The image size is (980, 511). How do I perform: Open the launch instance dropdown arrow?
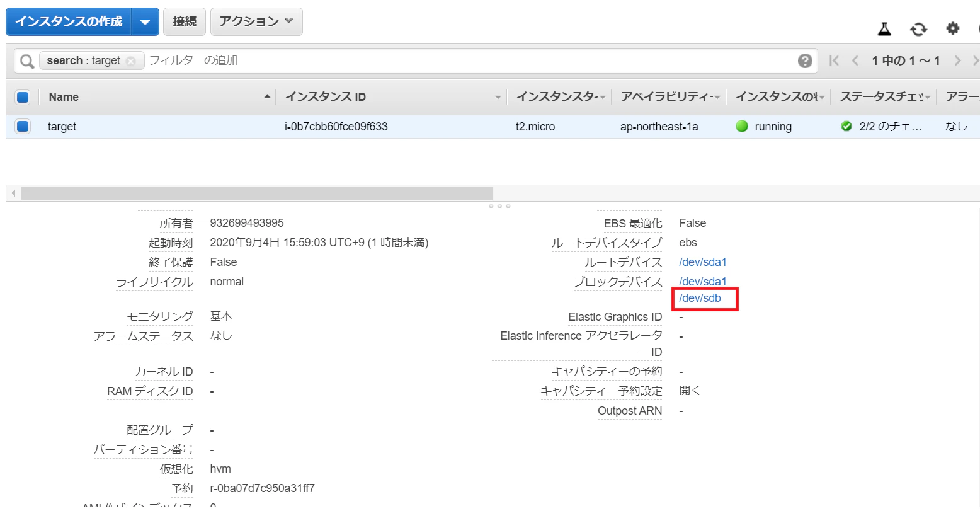(145, 22)
